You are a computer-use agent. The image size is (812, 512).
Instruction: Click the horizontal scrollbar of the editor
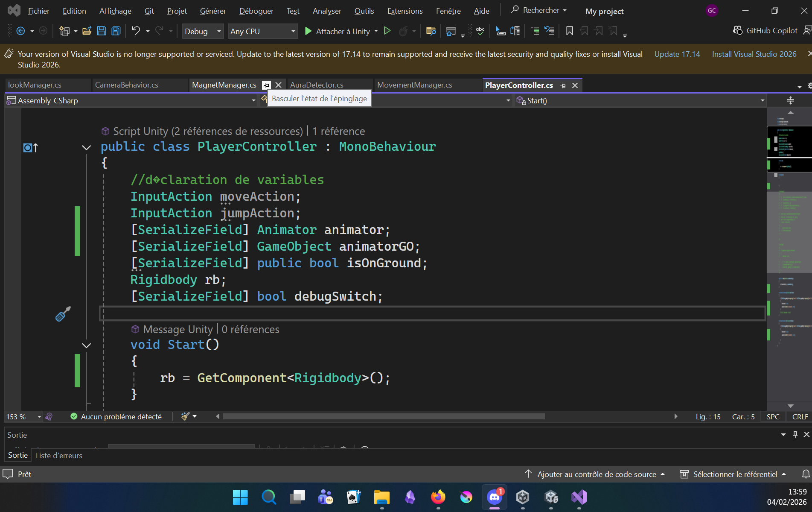coord(384,416)
